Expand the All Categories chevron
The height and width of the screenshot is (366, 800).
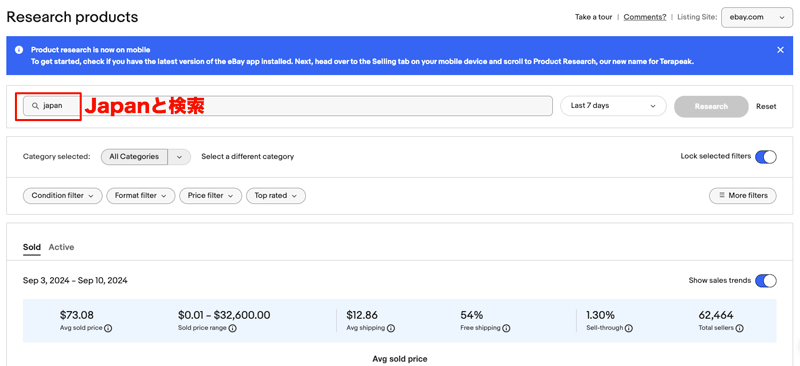click(x=179, y=157)
